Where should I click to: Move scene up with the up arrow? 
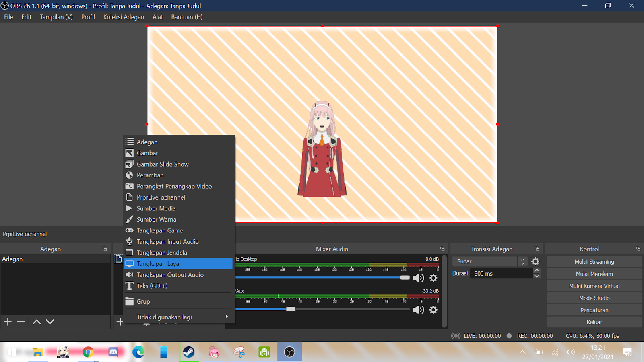pyautogui.click(x=37, y=322)
